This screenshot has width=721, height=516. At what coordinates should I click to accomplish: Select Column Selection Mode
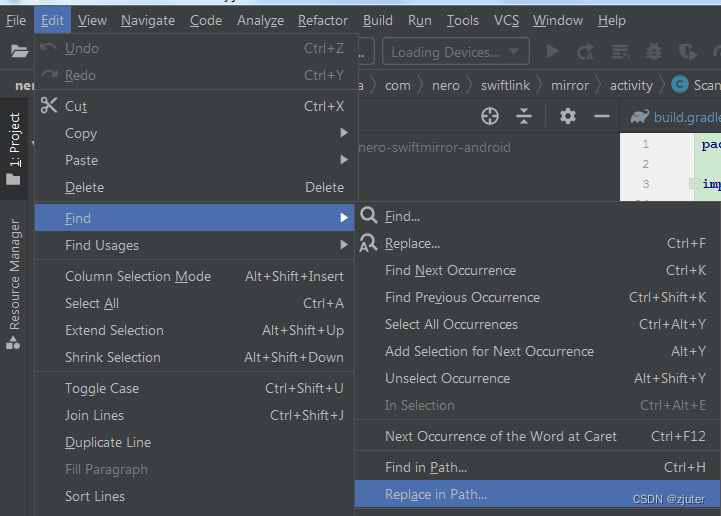(195, 276)
